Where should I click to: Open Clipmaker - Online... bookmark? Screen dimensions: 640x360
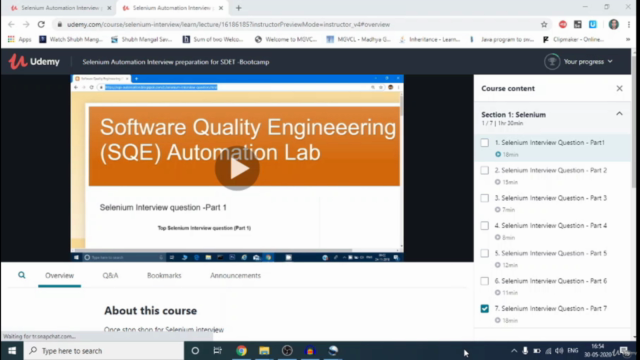point(573,39)
